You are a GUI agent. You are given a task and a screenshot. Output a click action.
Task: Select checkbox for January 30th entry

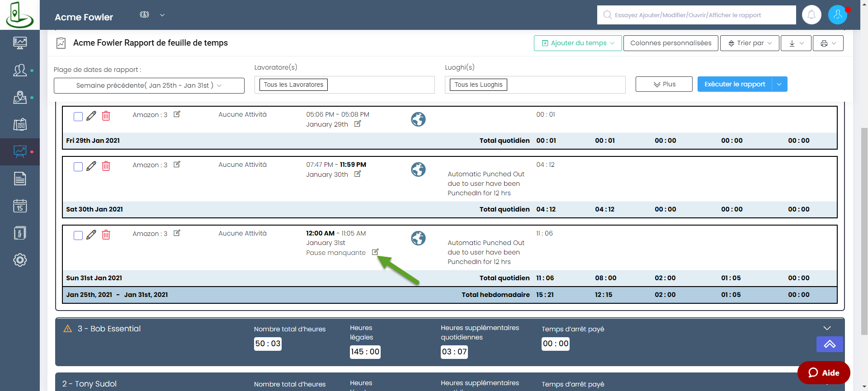click(78, 167)
